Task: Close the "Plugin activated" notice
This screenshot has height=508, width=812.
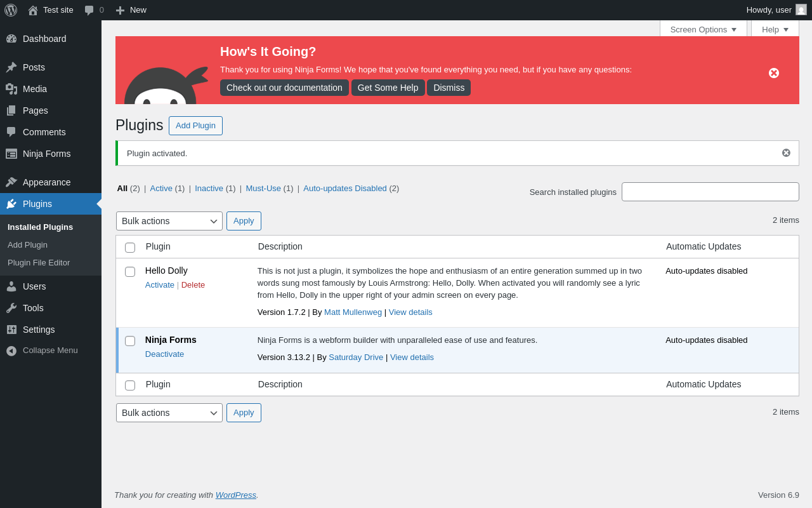Action: click(786, 153)
